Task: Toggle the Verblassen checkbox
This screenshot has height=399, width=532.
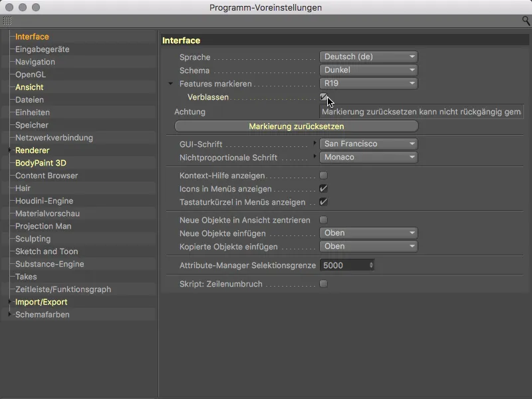Action: 323,97
